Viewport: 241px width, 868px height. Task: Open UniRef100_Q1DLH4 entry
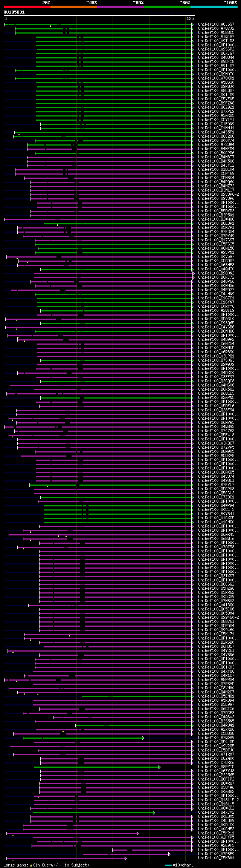click(216, 170)
